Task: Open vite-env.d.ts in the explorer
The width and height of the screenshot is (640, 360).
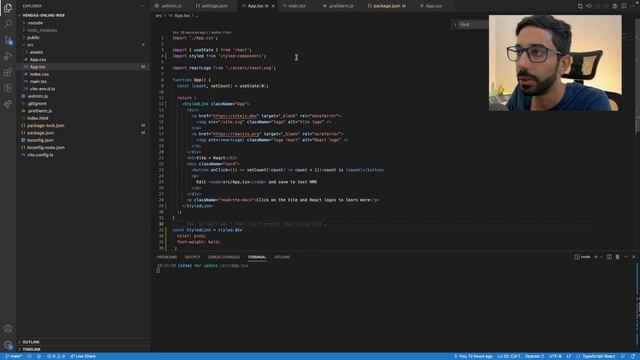Action: (x=42, y=89)
